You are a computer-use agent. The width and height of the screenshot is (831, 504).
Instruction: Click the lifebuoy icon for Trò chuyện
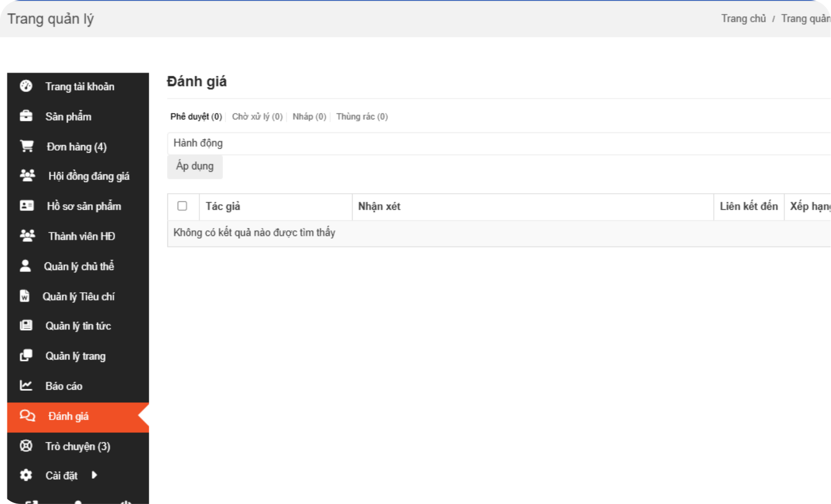pos(26,446)
